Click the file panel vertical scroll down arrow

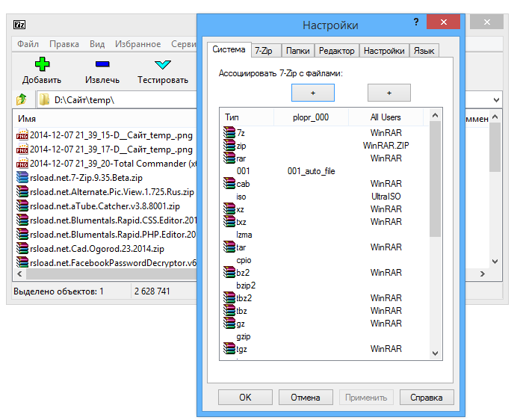tap(495, 262)
